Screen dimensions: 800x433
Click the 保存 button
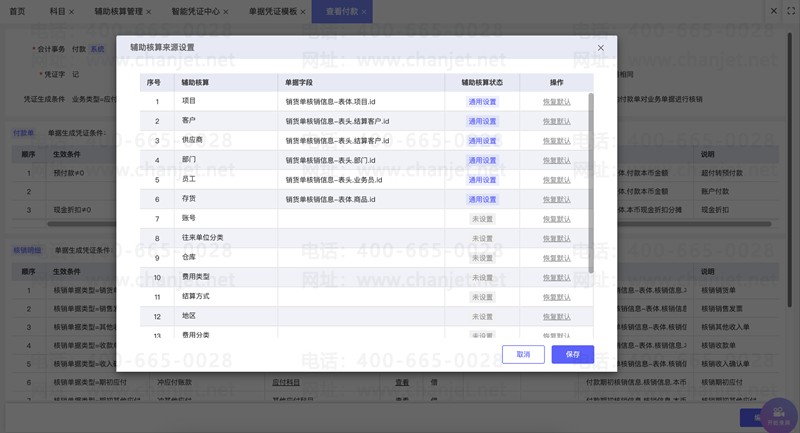pos(572,354)
